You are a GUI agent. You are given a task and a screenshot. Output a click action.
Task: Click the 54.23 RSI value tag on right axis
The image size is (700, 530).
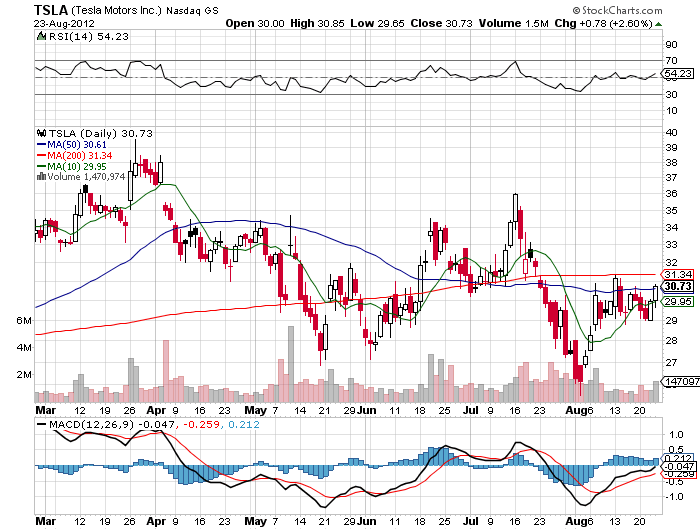tap(678, 73)
